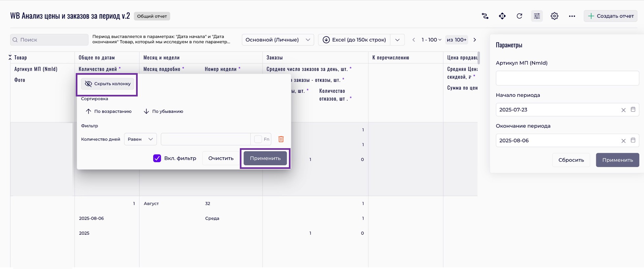Open the Равен condition dropdown
Image resolution: width=644 pixels, height=269 pixels.
click(x=140, y=139)
